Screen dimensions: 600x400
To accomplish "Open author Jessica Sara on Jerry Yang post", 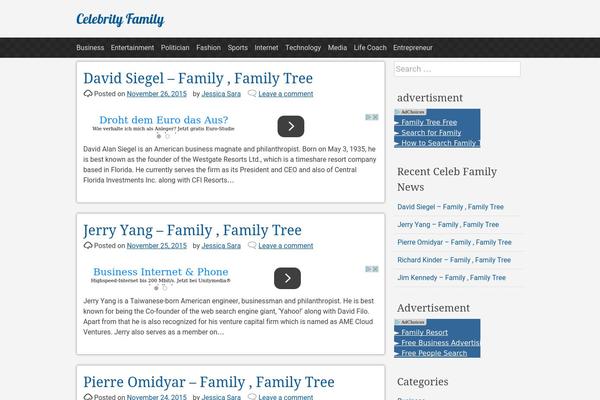I will pyautogui.click(x=221, y=246).
